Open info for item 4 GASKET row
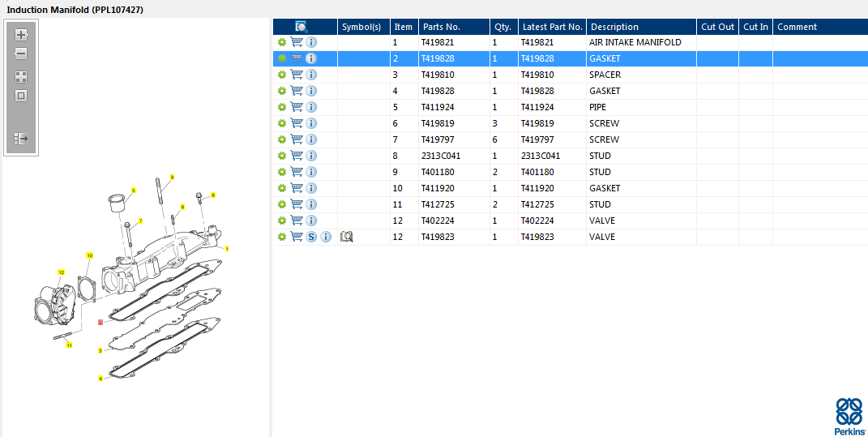This screenshot has height=437, width=868. click(x=311, y=91)
